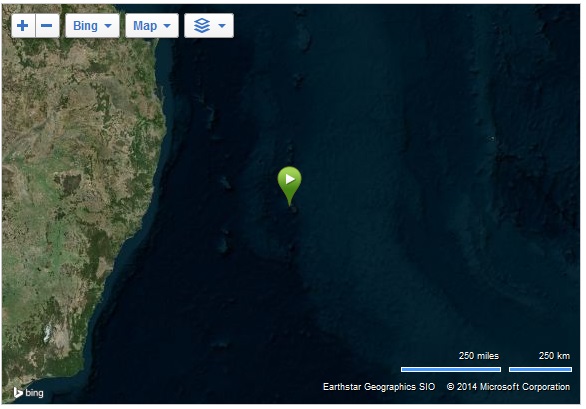
Task: Expand the arrow next to Map
Action: pyautogui.click(x=167, y=26)
